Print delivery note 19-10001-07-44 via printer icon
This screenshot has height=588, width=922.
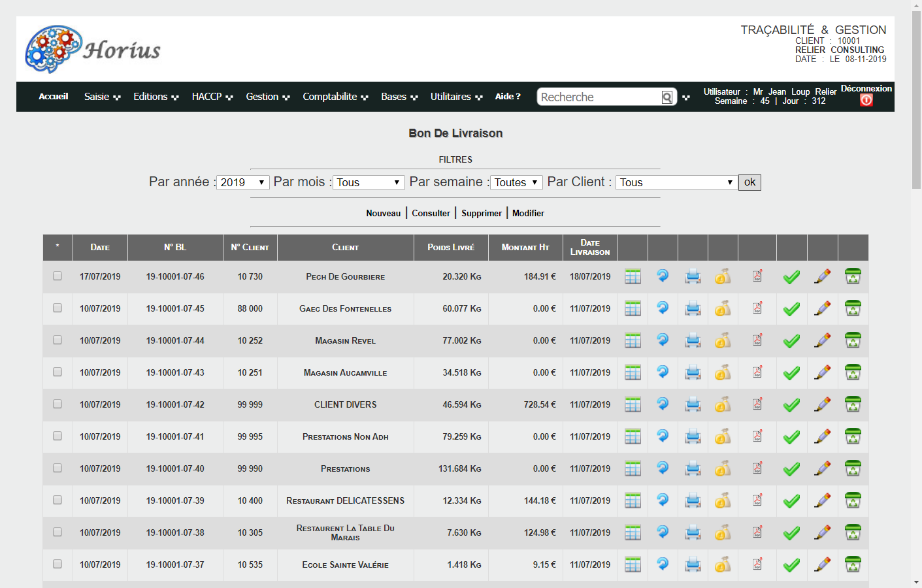click(693, 340)
